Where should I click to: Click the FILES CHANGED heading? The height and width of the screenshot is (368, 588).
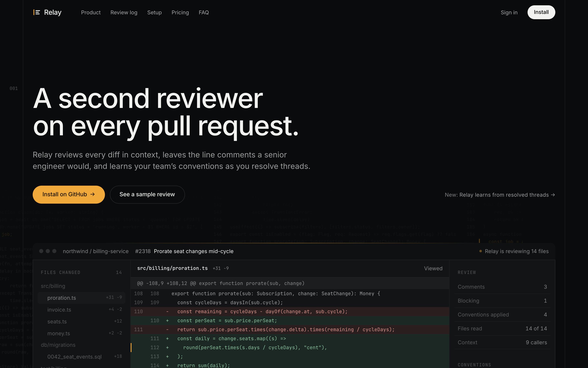pyautogui.click(x=60, y=272)
